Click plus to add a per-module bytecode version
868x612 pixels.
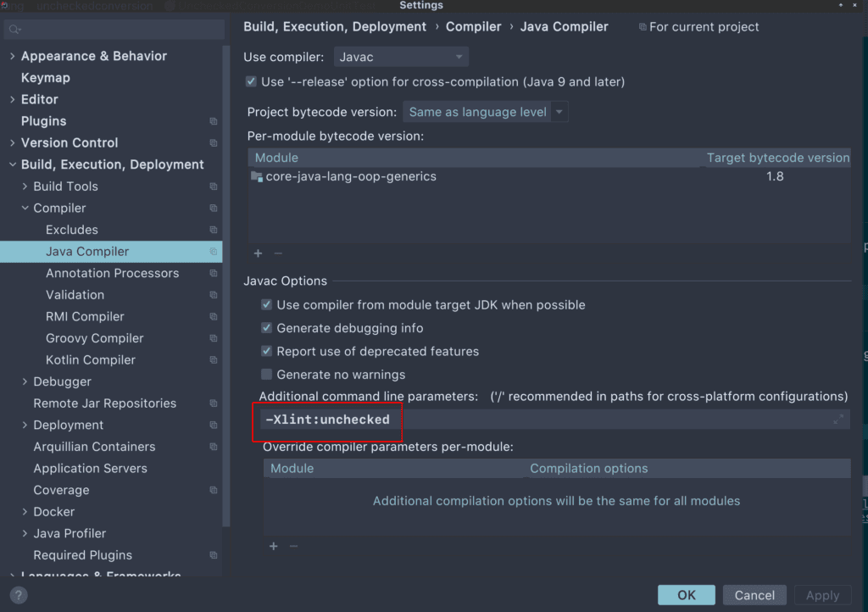258,253
